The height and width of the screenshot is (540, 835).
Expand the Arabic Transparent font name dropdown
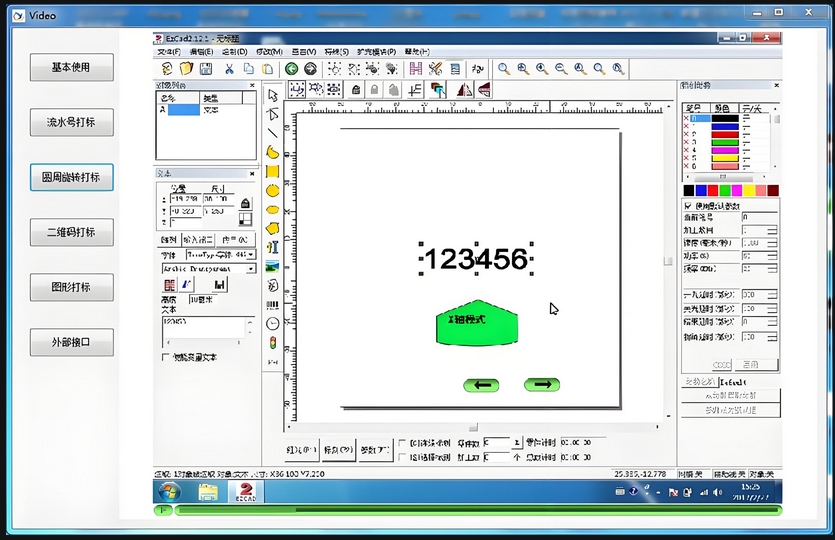(250, 269)
